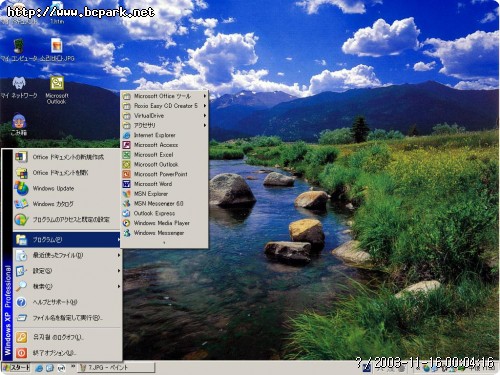Expand the Roxio Easy CD Creator 5 folder

pos(164,106)
